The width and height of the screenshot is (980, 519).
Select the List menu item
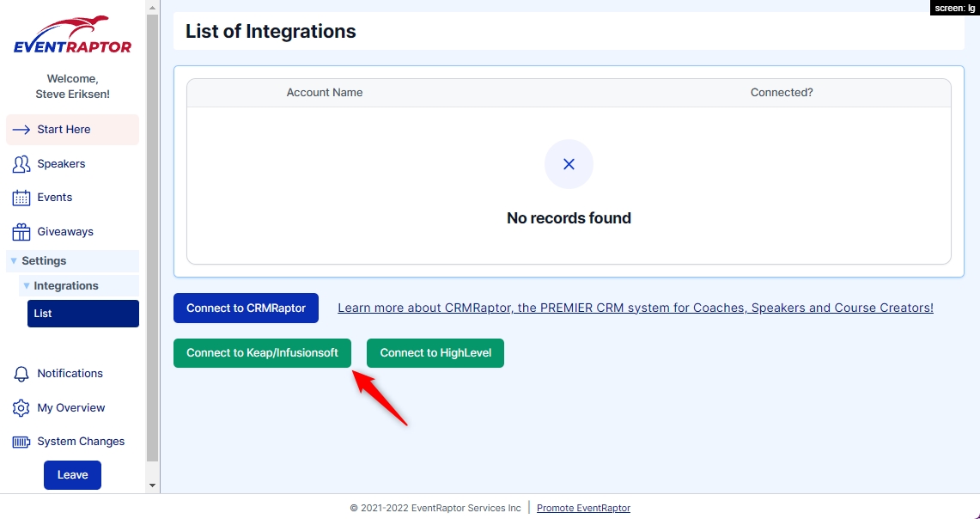coord(82,314)
